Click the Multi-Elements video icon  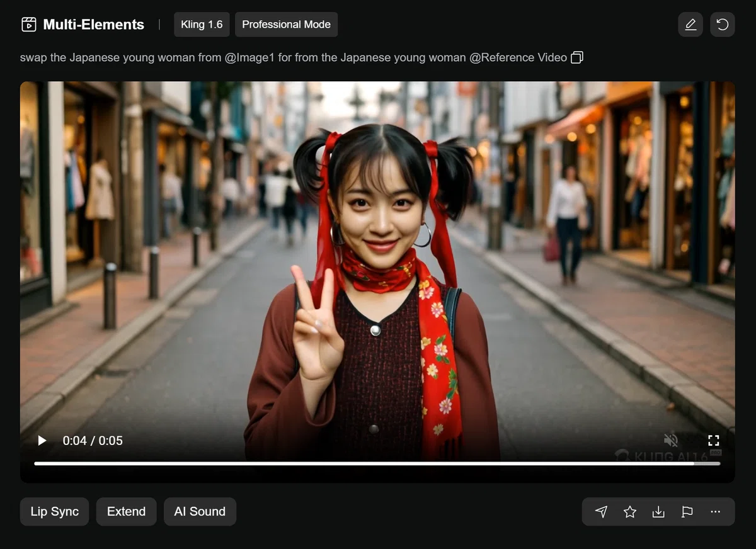(x=28, y=25)
